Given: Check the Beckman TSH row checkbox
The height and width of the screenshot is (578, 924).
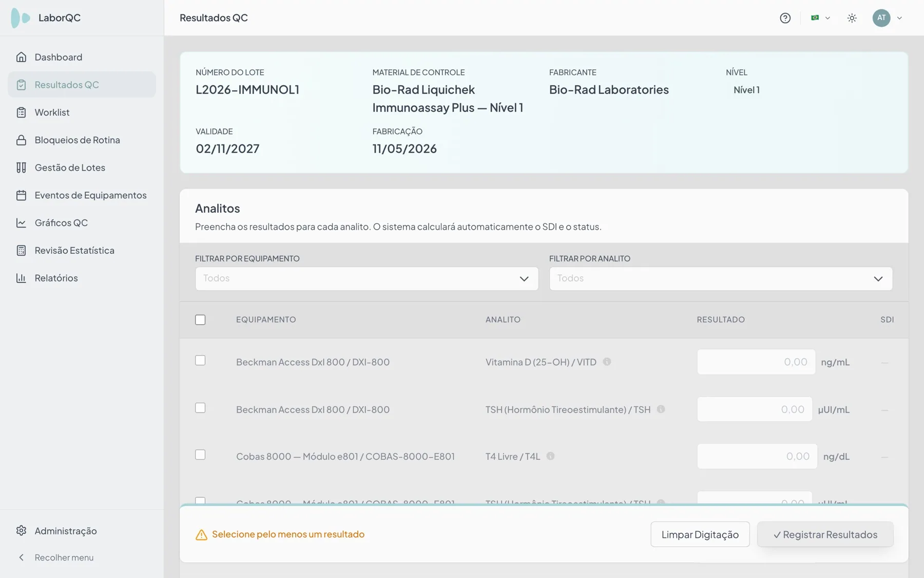Looking at the screenshot, I should tap(200, 408).
